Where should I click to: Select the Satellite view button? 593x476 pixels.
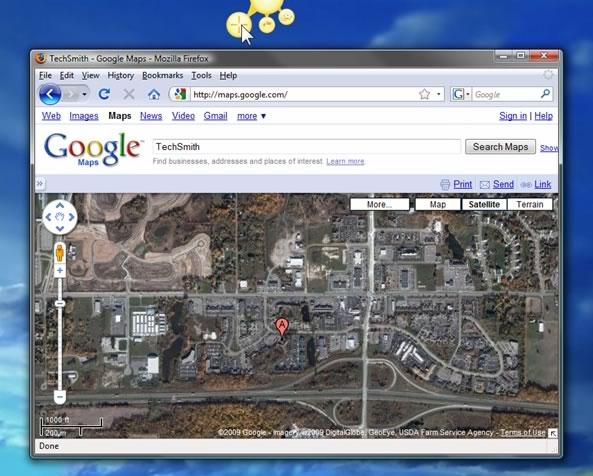[x=484, y=205]
